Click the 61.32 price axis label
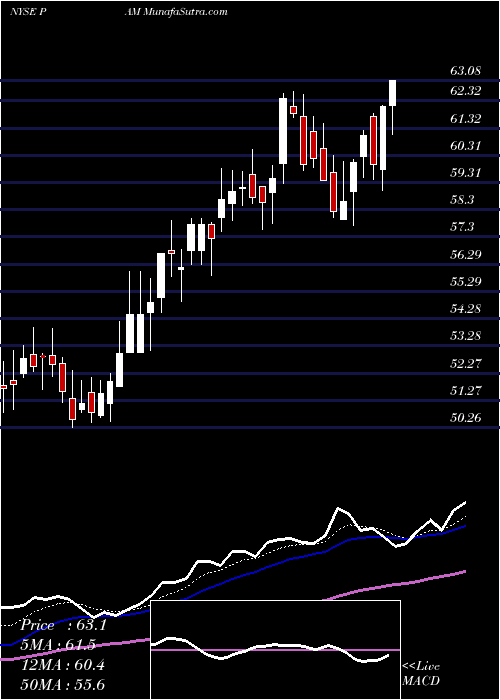 click(x=465, y=119)
